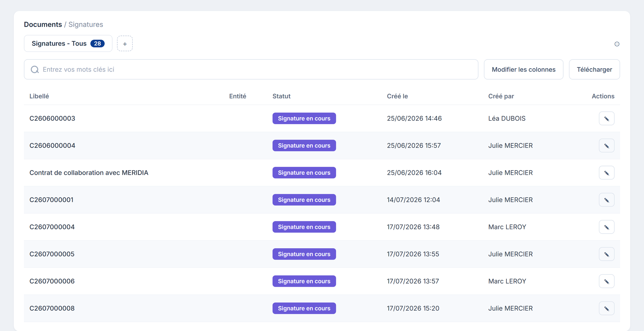Click Julie MERCIER in C2606000004 row
Screen dimensions: 644x331
[x=510, y=146]
